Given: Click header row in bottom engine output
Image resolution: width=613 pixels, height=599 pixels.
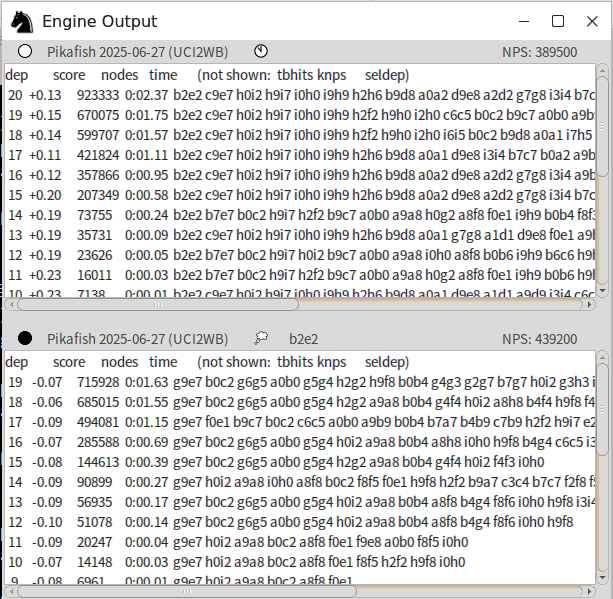Looking at the screenshot, I should coord(200,362).
